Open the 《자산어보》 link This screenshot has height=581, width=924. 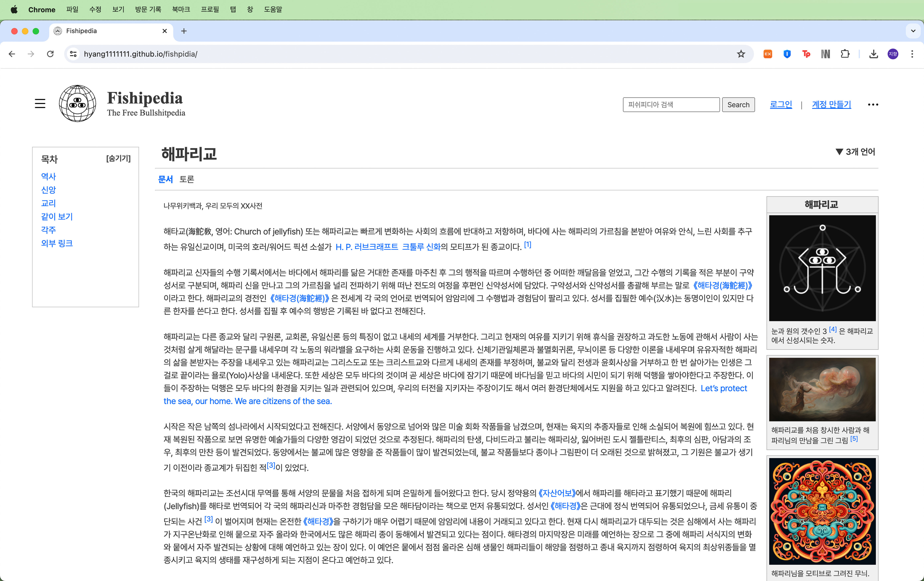coord(557,493)
